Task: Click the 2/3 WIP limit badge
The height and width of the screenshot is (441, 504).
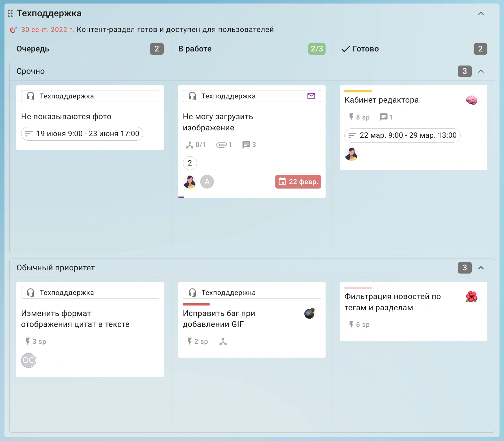Action: point(317,49)
